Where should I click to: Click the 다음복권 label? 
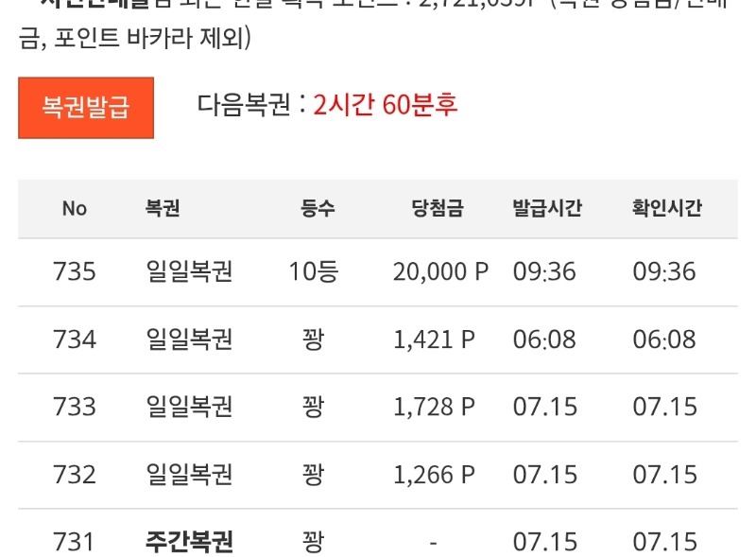pyautogui.click(x=244, y=104)
